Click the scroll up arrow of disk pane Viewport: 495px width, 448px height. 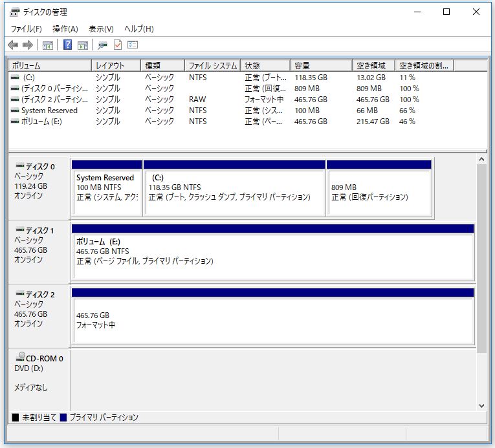coord(481,159)
